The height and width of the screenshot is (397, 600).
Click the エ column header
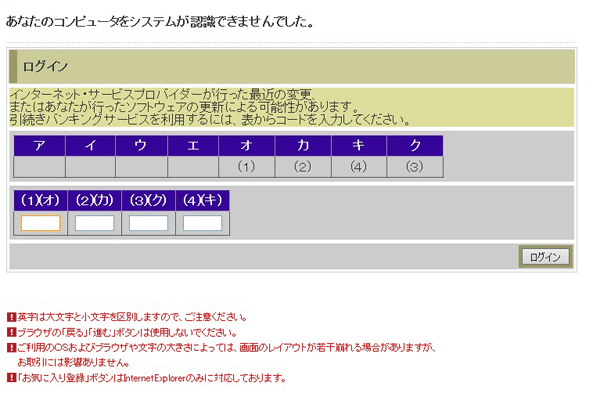tap(193, 145)
